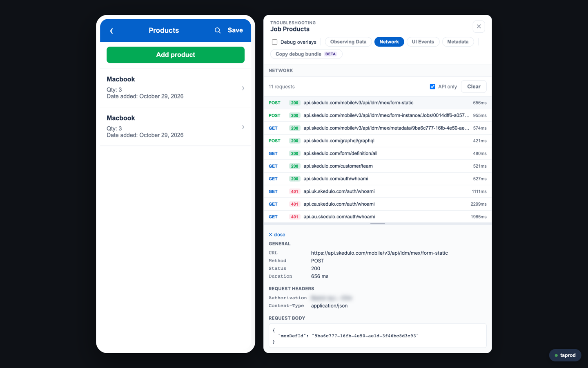Open the UI Events tab
Viewport: 588px width, 368px height.
[x=423, y=42]
